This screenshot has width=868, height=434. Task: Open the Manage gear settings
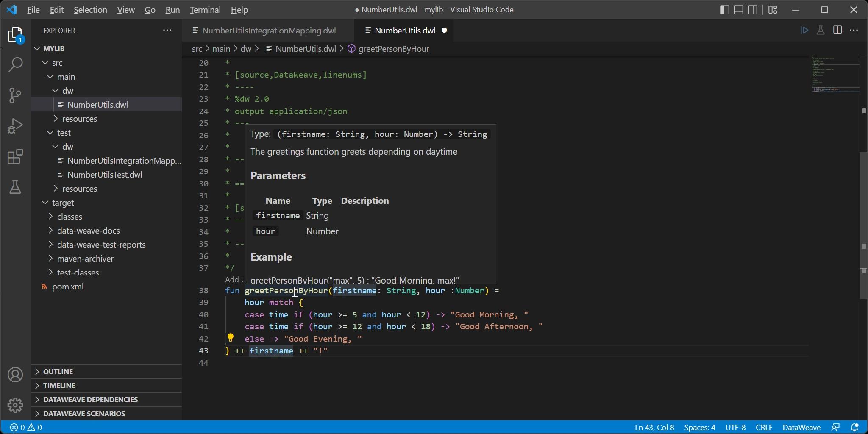click(x=15, y=405)
